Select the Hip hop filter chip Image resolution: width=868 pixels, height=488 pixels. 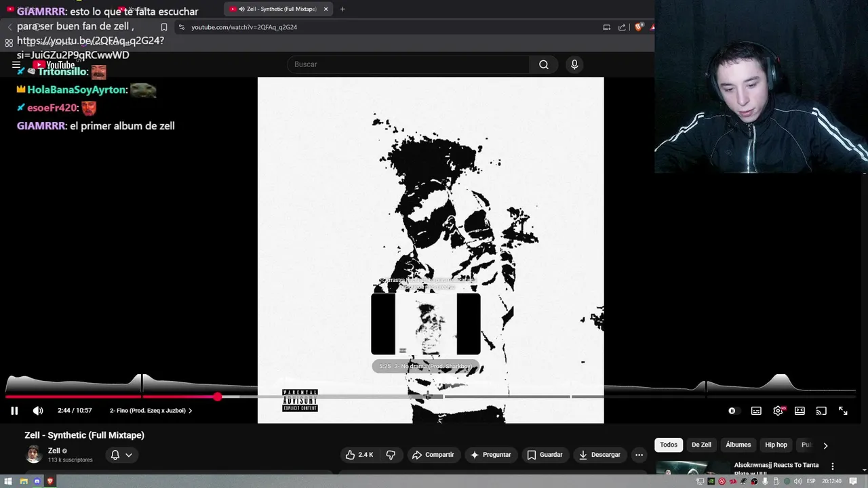click(x=776, y=445)
